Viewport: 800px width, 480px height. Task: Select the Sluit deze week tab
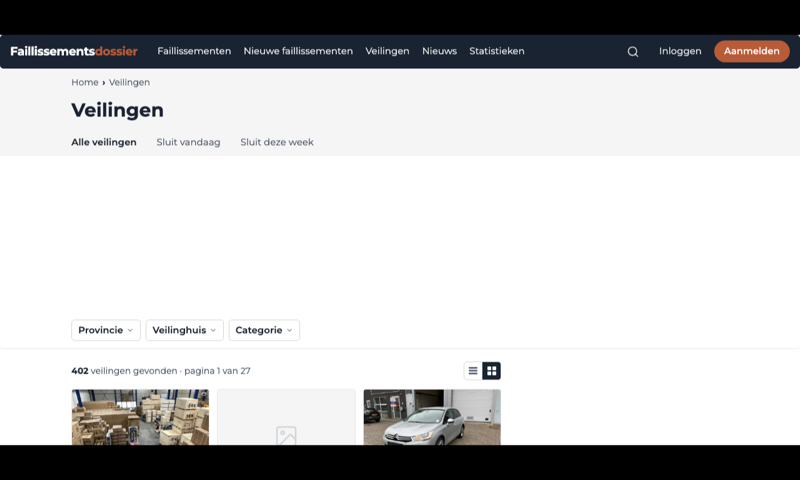coord(277,142)
